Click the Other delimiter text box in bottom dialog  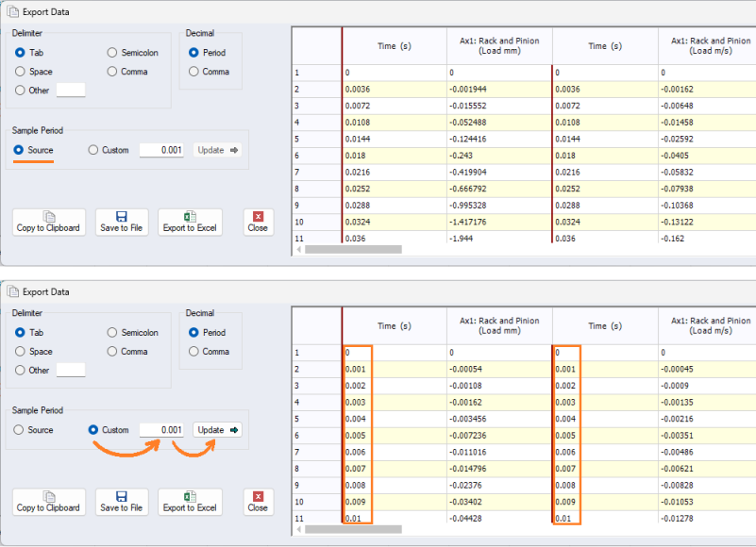71,371
